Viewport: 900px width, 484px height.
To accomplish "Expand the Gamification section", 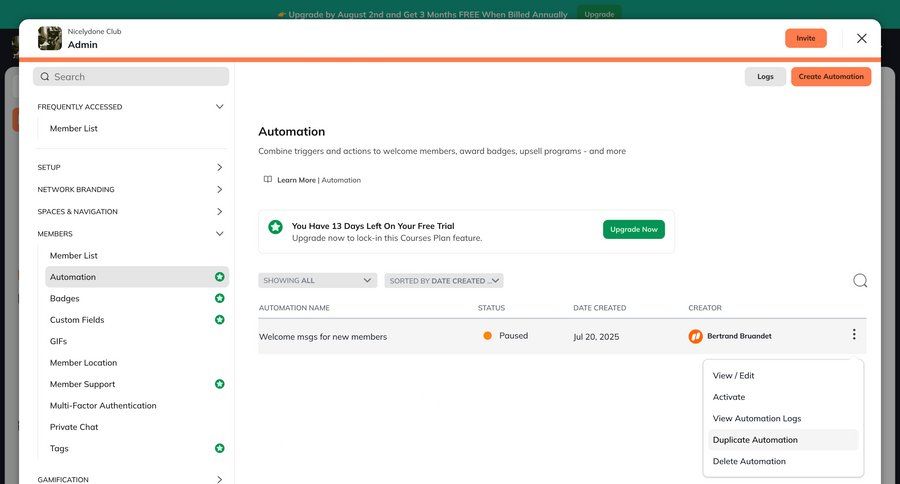I will pyautogui.click(x=219, y=479).
